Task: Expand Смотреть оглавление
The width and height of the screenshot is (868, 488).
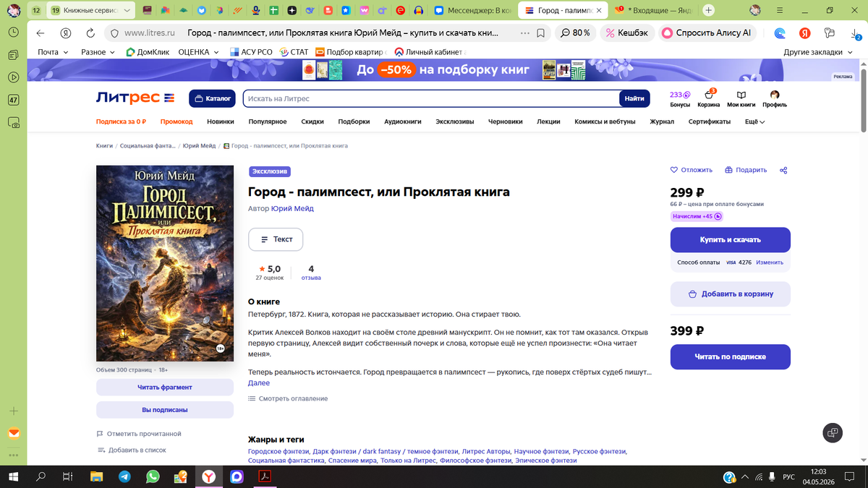Action: click(288, 398)
